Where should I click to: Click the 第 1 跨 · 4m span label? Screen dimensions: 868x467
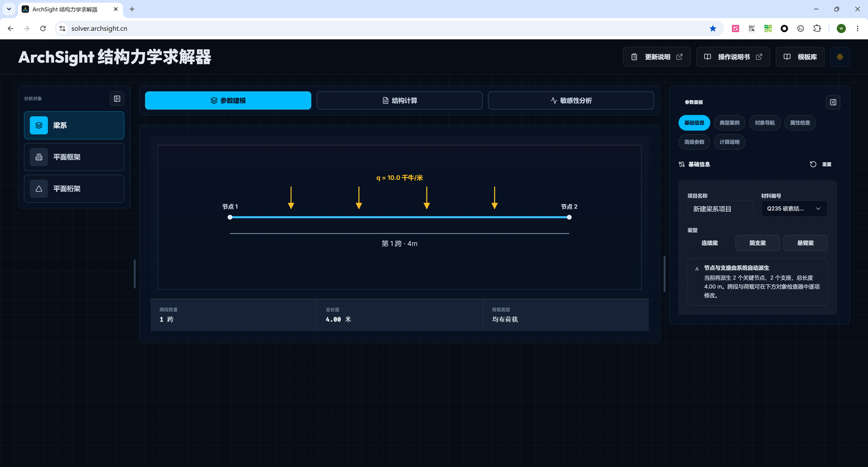tap(400, 244)
